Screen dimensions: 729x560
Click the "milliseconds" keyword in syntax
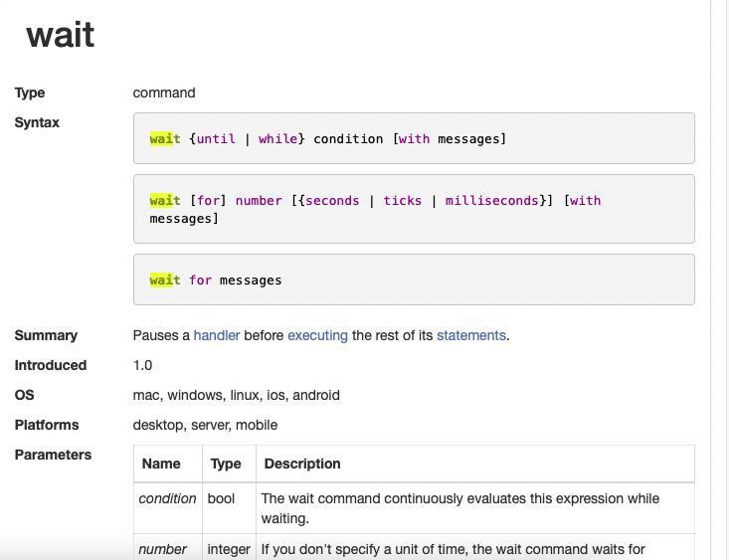coord(491,201)
